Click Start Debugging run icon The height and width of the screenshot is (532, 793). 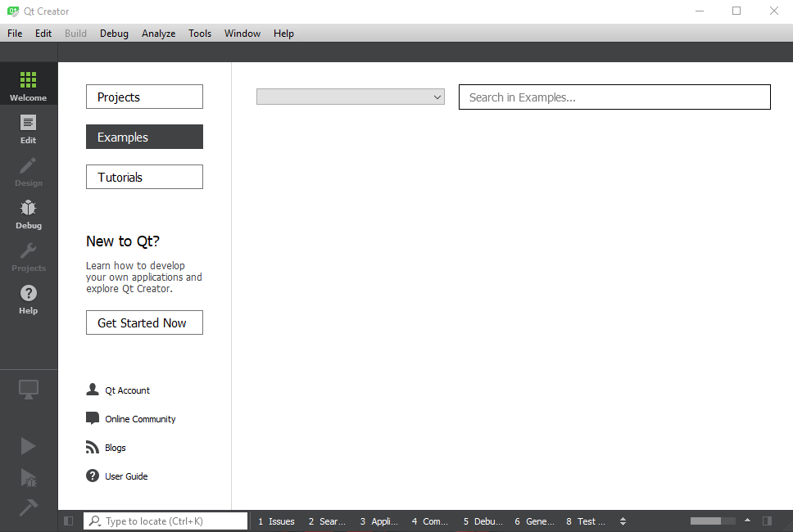pos(29,477)
